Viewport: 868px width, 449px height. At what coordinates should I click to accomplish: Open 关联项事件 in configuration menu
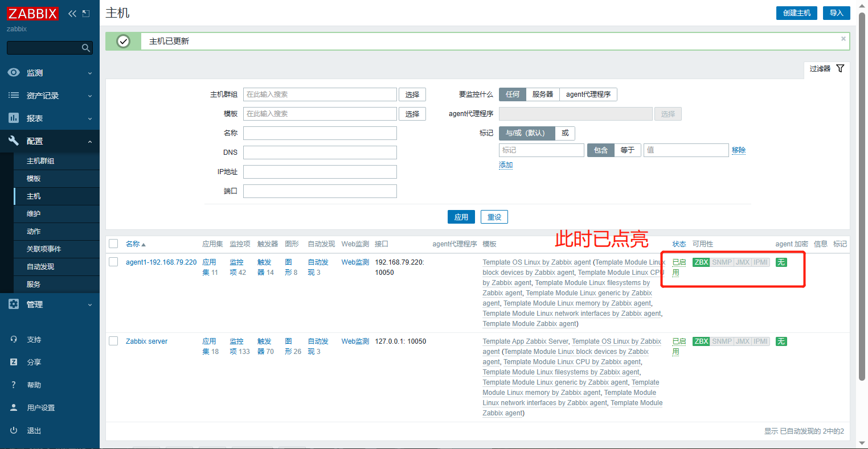[57, 249]
